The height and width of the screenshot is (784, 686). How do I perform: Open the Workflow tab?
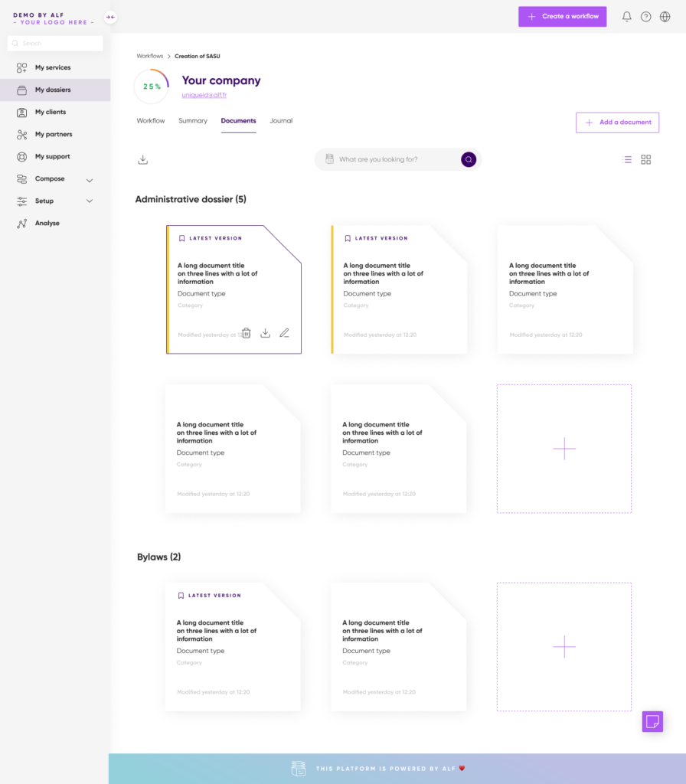pos(151,121)
